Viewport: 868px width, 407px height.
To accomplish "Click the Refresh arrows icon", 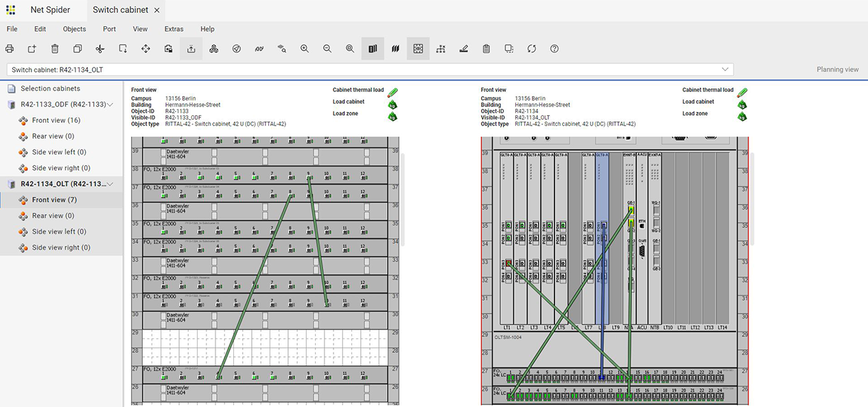I will [x=532, y=49].
